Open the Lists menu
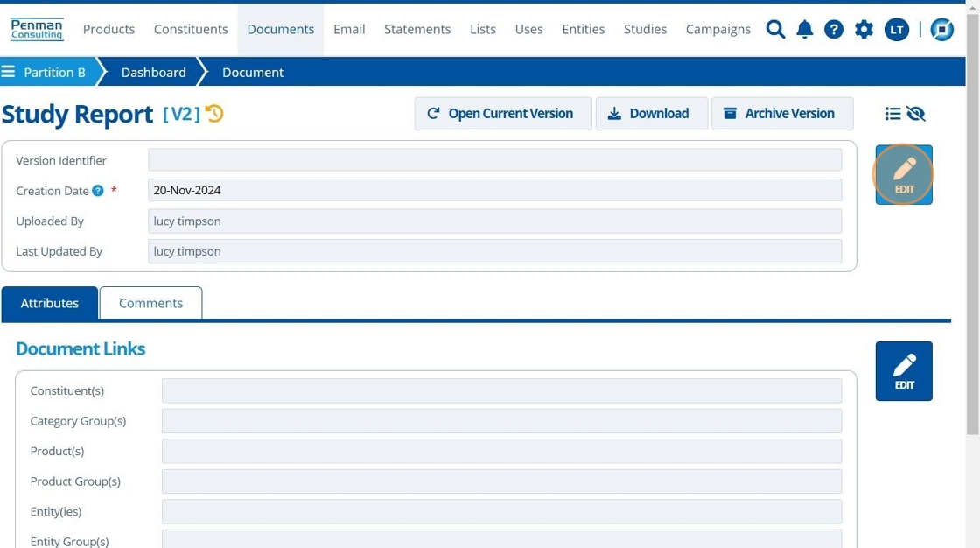This screenshot has height=548, width=980. 482,30
